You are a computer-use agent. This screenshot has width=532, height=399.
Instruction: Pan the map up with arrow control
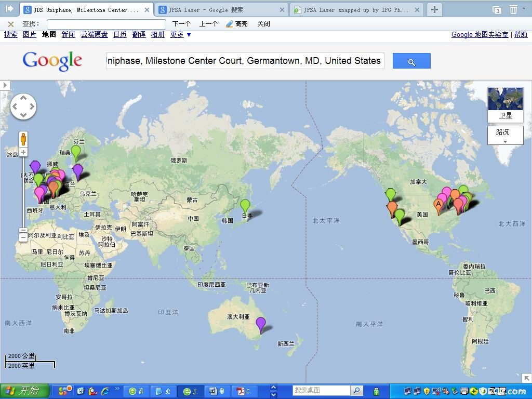(23, 98)
